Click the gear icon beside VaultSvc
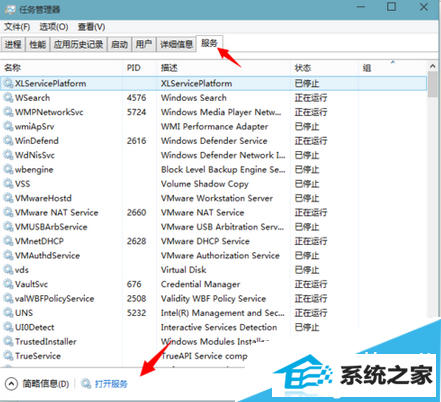This screenshot has height=402, width=441. (x=8, y=284)
